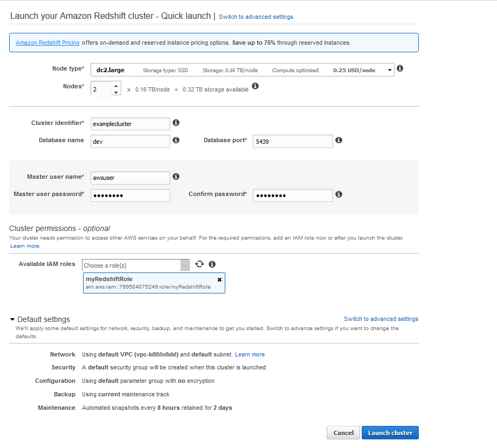Refresh the available IAM roles list
This screenshot has width=497, height=448.
click(x=199, y=264)
